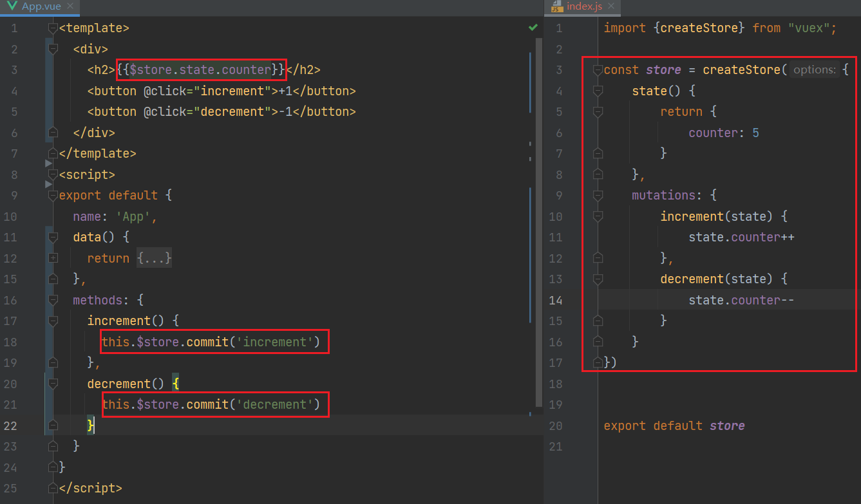This screenshot has height=504, width=861.
Task: Collapse the createStore call on index.js line 3
Action: point(598,70)
